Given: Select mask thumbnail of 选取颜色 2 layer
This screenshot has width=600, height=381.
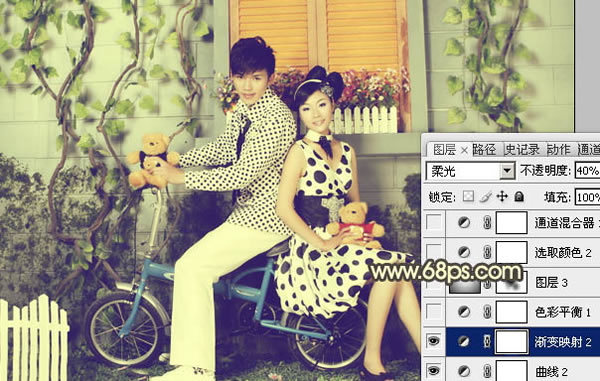Looking at the screenshot, I should pos(512,252).
